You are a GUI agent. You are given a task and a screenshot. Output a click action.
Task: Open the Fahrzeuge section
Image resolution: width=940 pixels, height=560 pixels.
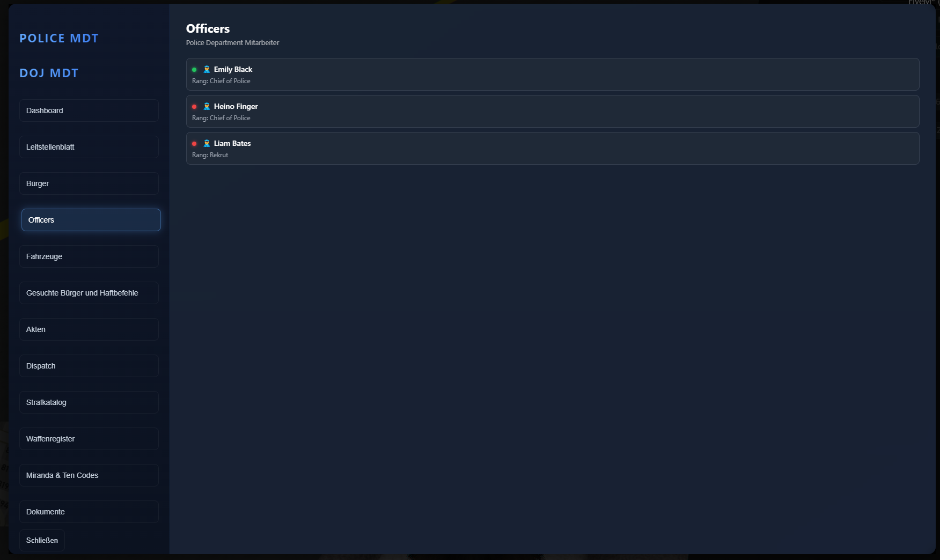pos(89,256)
